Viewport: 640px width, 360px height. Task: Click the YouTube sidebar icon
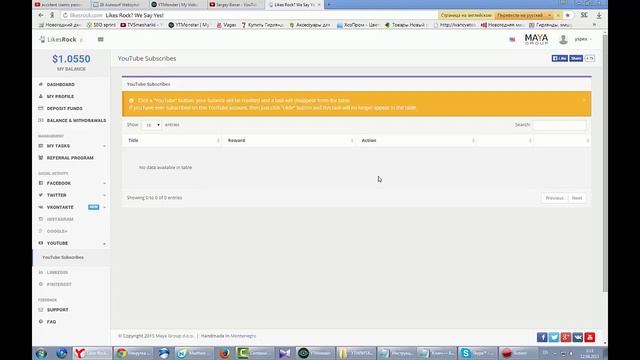[40, 243]
